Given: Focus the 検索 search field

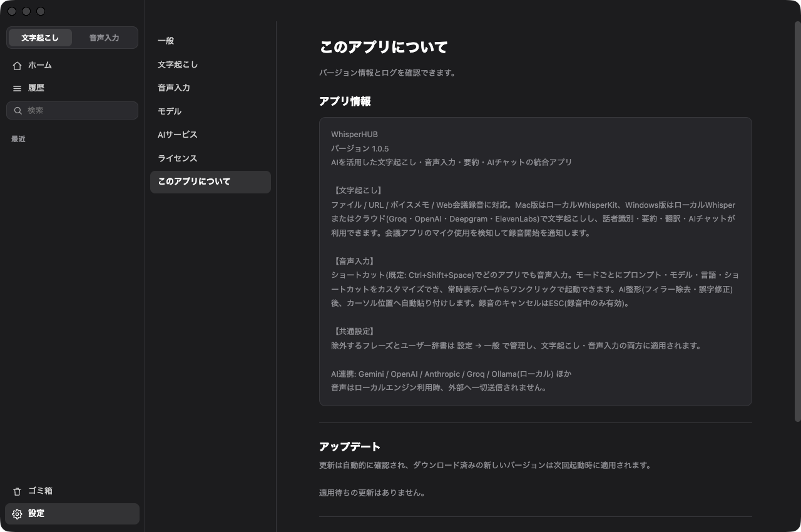Looking at the screenshot, I should (x=72, y=110).
